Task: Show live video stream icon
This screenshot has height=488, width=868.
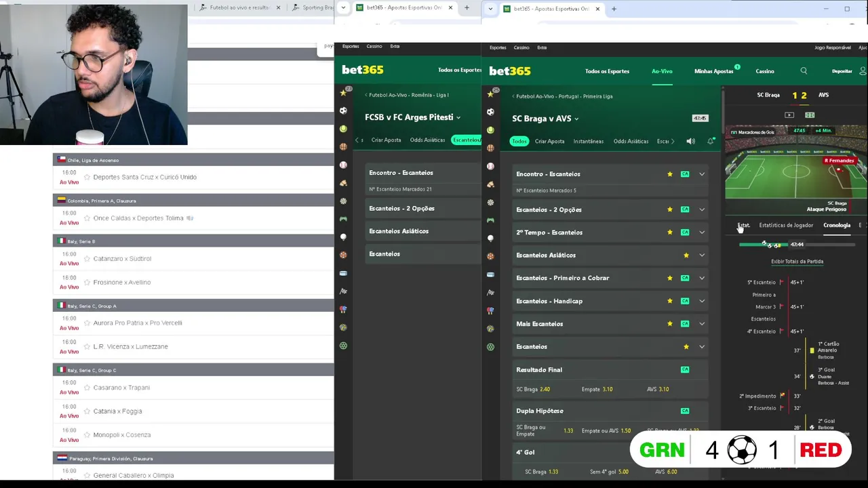Action: click(x=789, y=115)
